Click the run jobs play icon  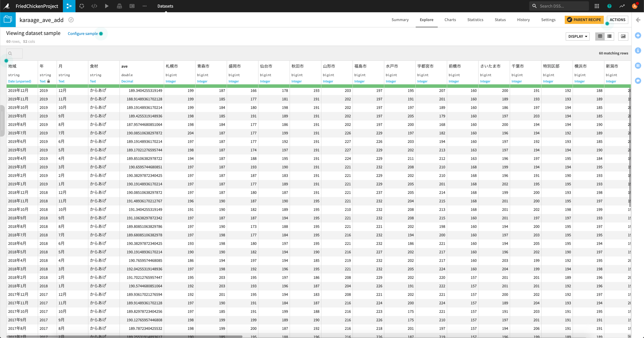(107, 6)
